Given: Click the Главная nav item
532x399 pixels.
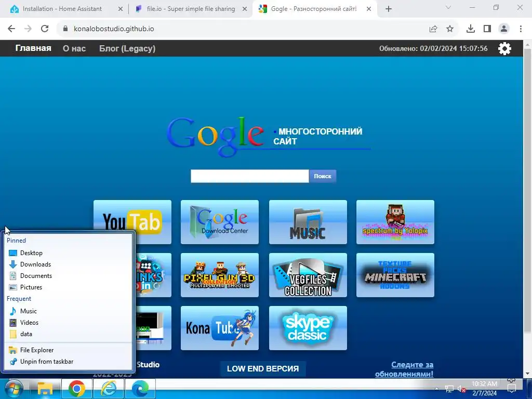Looking at the screenshot, I should click(33, 48).
